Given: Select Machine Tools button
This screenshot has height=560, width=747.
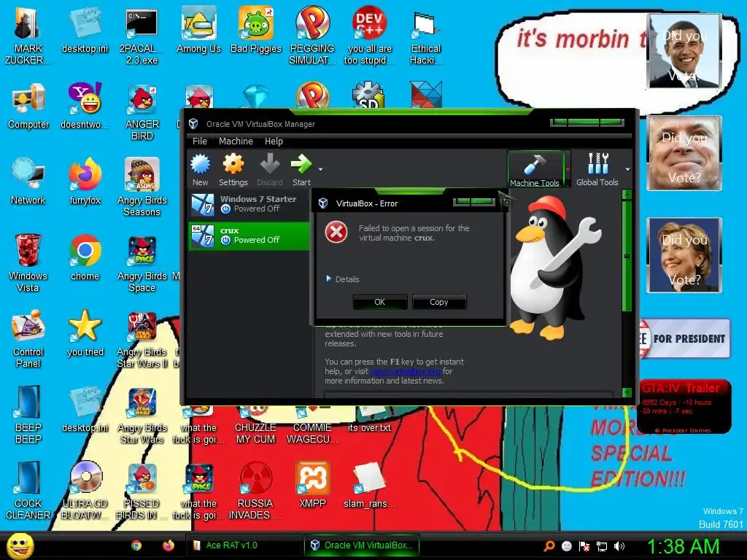Looking at the screenshot, I should tap(535, 169).
